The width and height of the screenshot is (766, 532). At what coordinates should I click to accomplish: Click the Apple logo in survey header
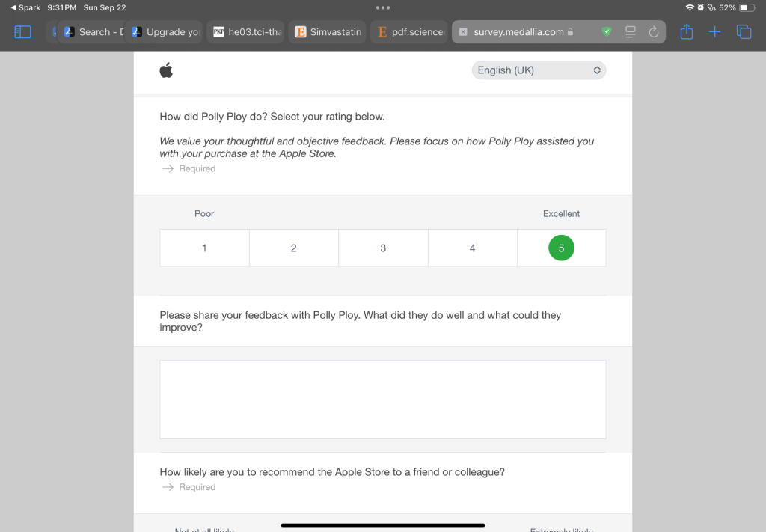pos(166,70)
